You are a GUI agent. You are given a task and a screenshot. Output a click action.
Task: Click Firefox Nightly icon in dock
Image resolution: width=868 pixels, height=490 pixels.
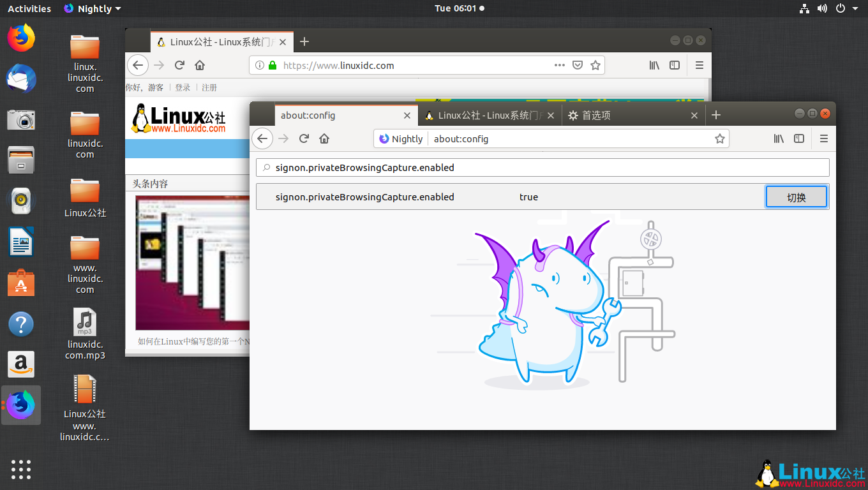21,405
